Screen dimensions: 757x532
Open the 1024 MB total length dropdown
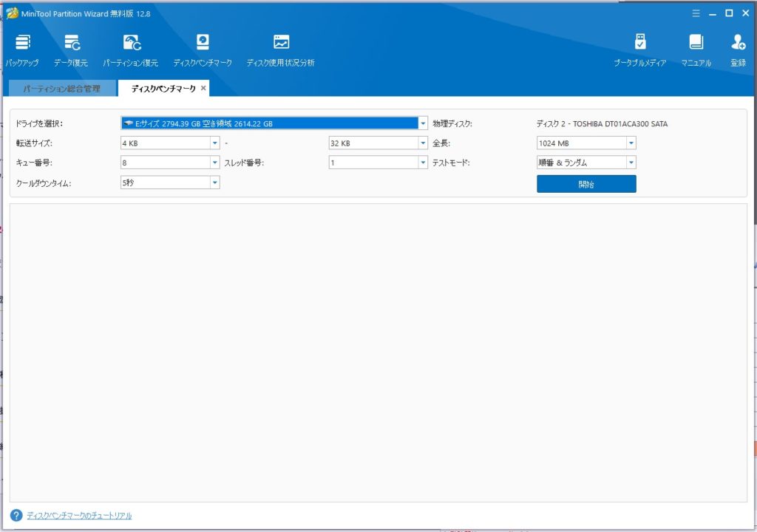click(x=631, y=143)
